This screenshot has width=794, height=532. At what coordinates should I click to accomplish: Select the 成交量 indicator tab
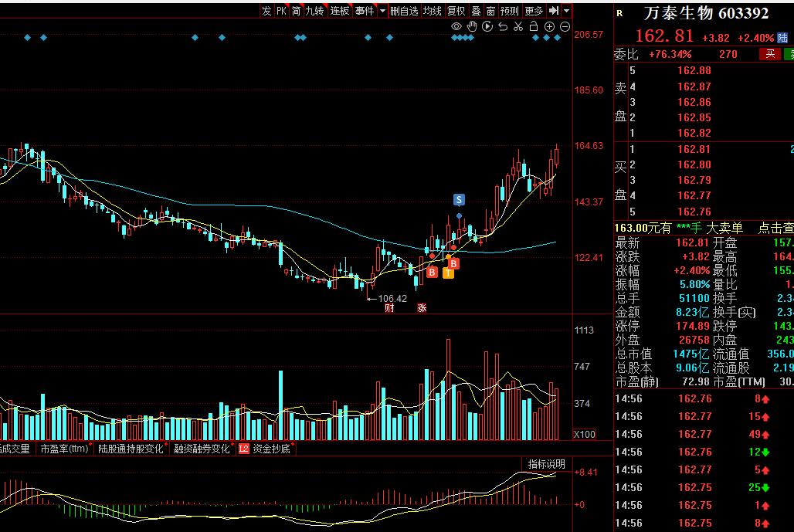click(x=15, y=449)
